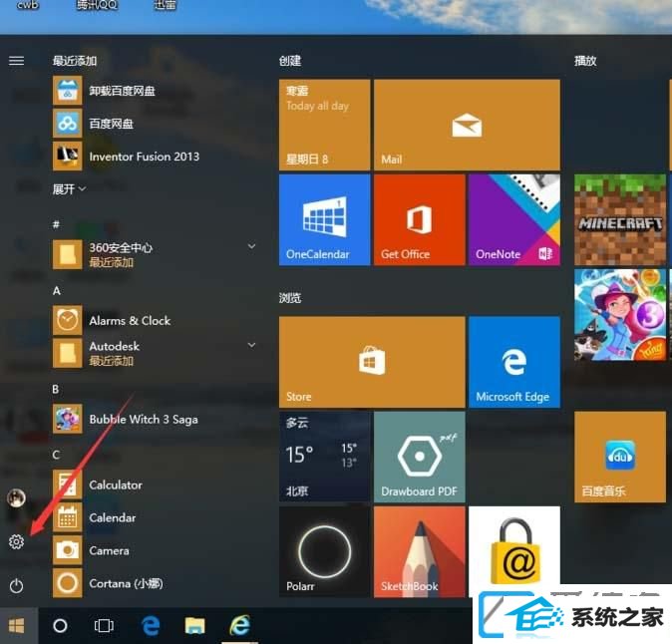672x644 pixels.
Task: Open the 北京 weather tile
Action: point(324,457)
